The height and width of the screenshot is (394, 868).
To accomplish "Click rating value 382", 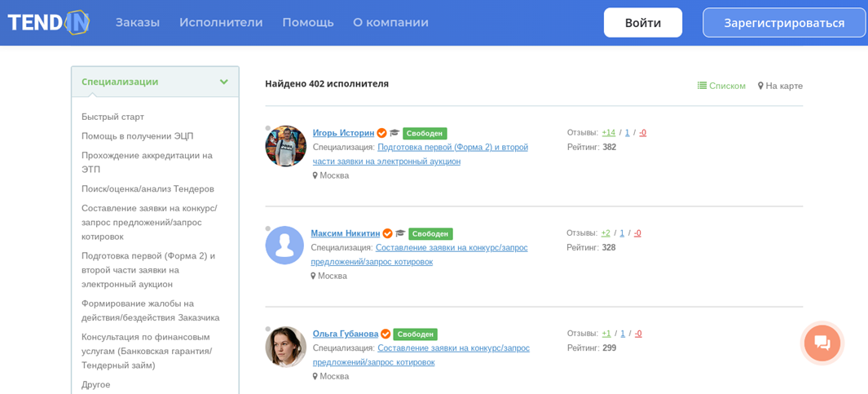I will pos(609,148).
